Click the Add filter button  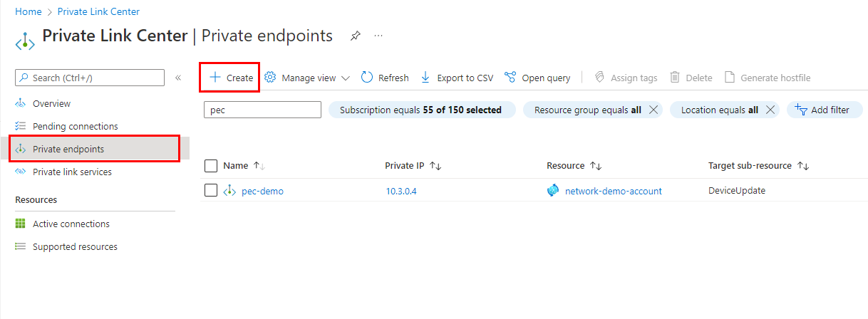[x=824, y=110]
